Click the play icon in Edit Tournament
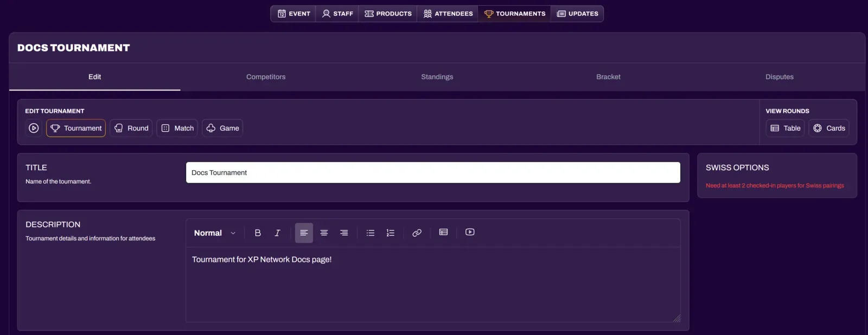Image resolution: width=868 pixels, height=335 pixels. (x=34, y=128)
